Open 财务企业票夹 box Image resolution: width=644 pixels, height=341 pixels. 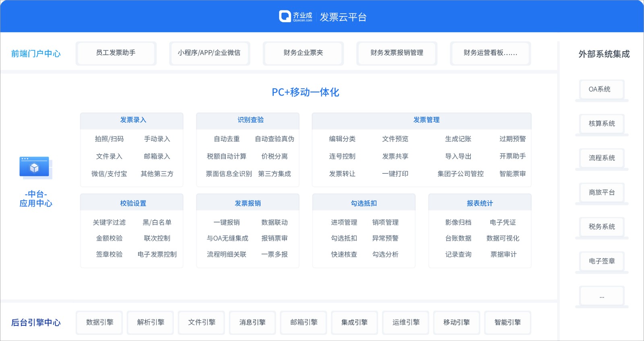coord(303,53)
